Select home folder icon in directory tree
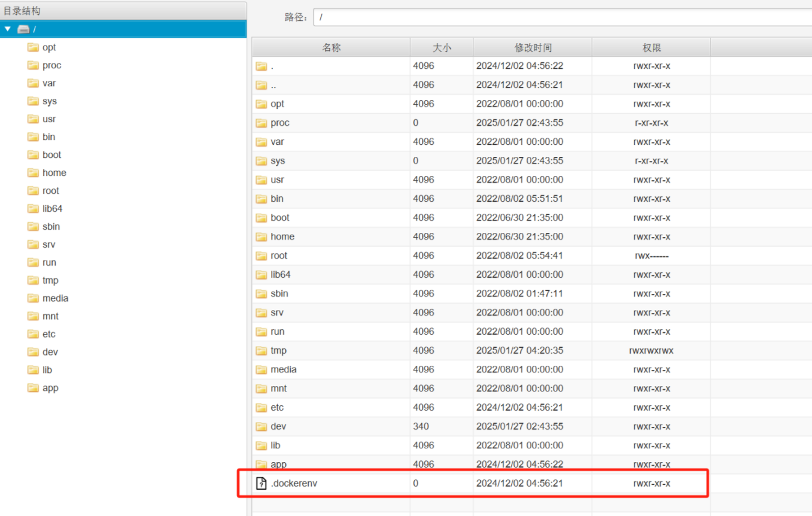This screenshot has width=812, height=516. [x=33, y=172]
